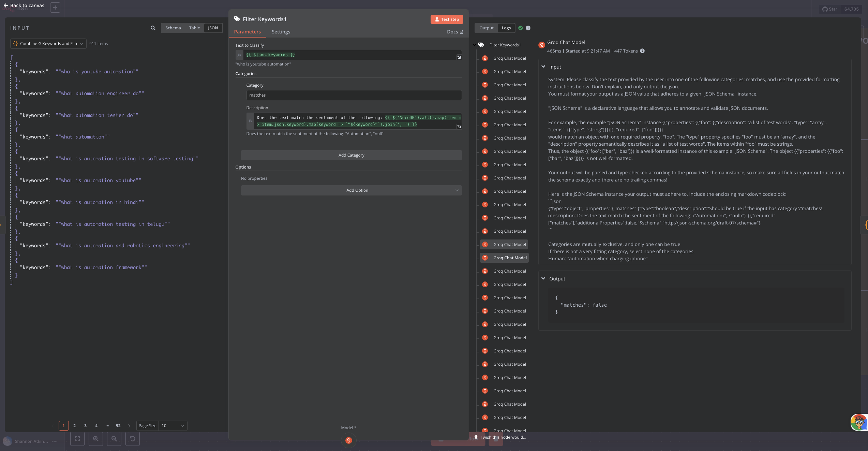Open the Page Size dropdown
This screenshot has height=451, width=868.
pos(173,426)
